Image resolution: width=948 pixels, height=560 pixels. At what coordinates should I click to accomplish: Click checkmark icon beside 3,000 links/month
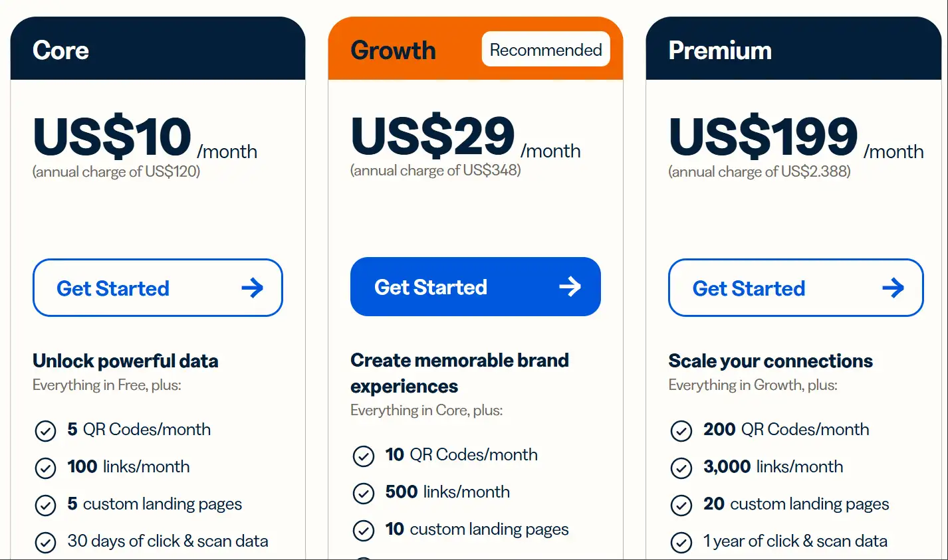pos(681,468)
